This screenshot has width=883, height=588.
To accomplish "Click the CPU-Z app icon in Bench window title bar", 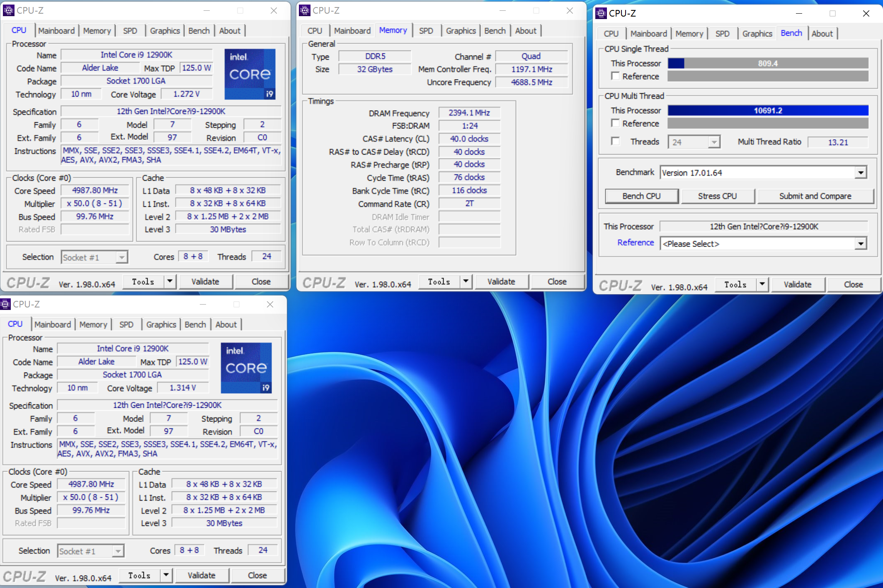I will (601, 13).
